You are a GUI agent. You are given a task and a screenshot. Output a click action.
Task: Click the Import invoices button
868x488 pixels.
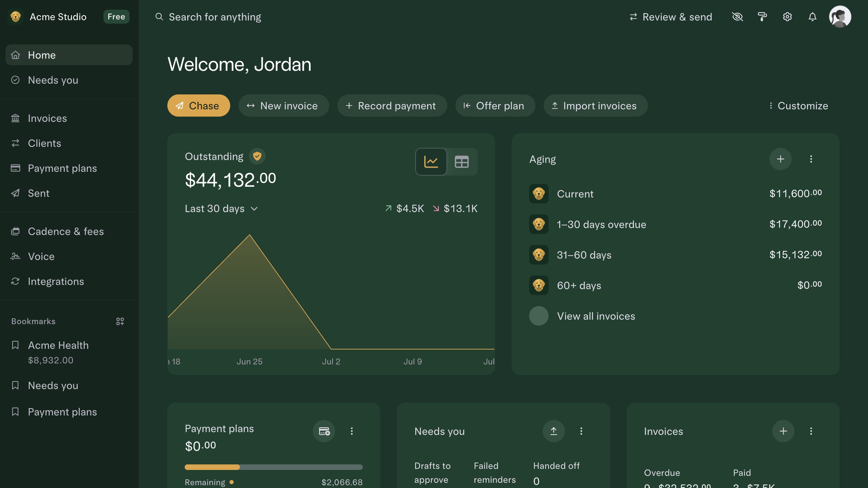coord(595,106)
